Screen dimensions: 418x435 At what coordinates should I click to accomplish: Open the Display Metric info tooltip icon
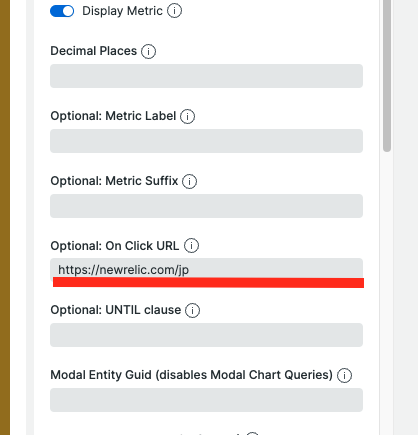(x=174, y=11)
